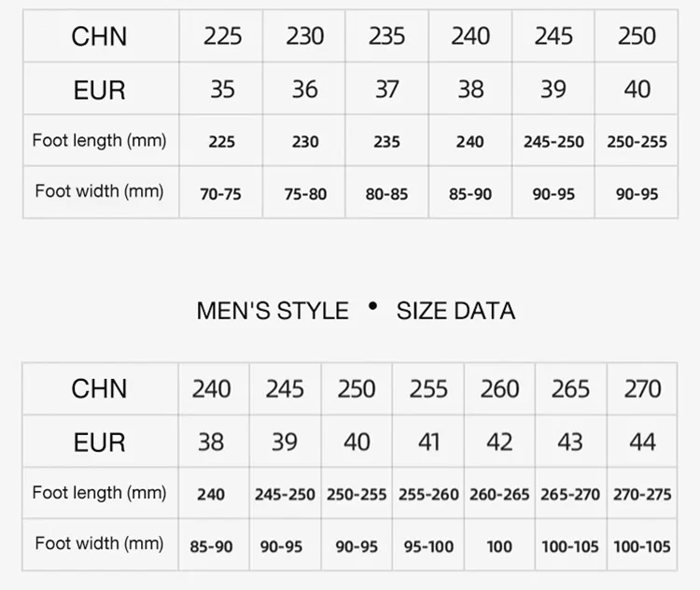Click foot width 80-85 cell
This screenshot has height=590, width=700.
[x=386, y=194]
